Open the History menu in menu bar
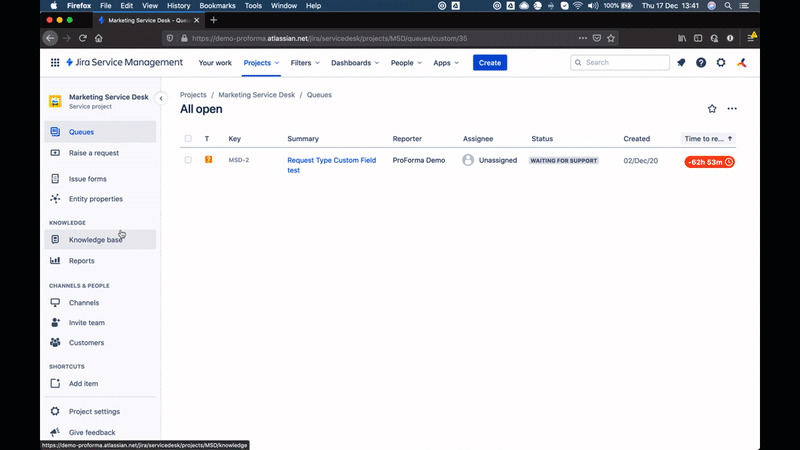Image resolution: width=800 pixels, height=450 pixels. [x=179, y=6]
